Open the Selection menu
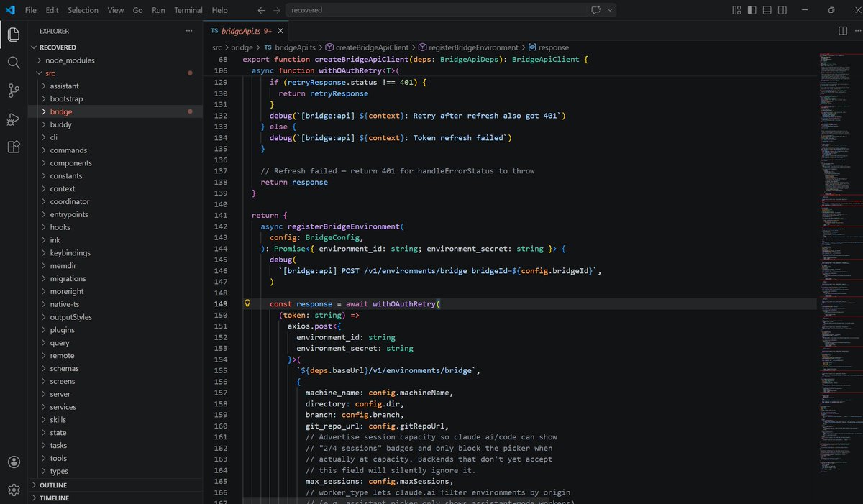 pos(83,10)
